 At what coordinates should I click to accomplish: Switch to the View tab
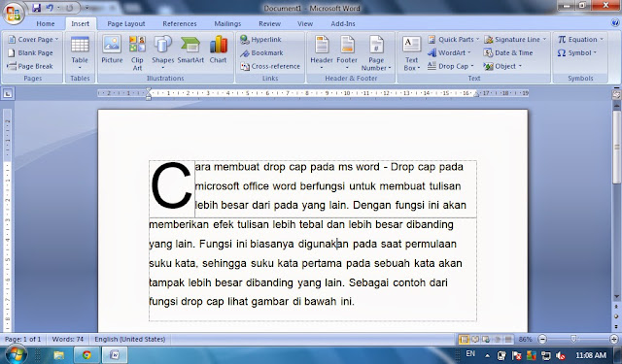(x=305, y=23)
